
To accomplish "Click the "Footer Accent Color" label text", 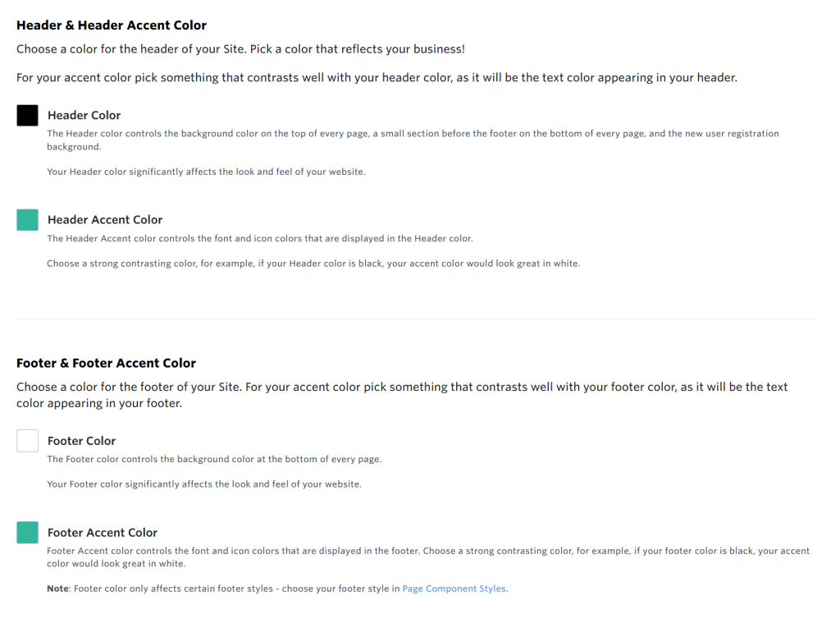I will pos(103,533).
